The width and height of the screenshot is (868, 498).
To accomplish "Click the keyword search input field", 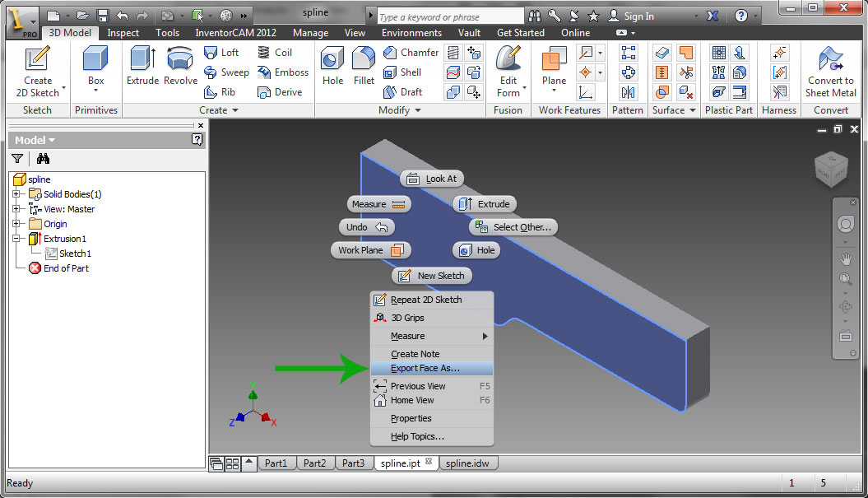I will pyautogui.click(x=449, y=17).
